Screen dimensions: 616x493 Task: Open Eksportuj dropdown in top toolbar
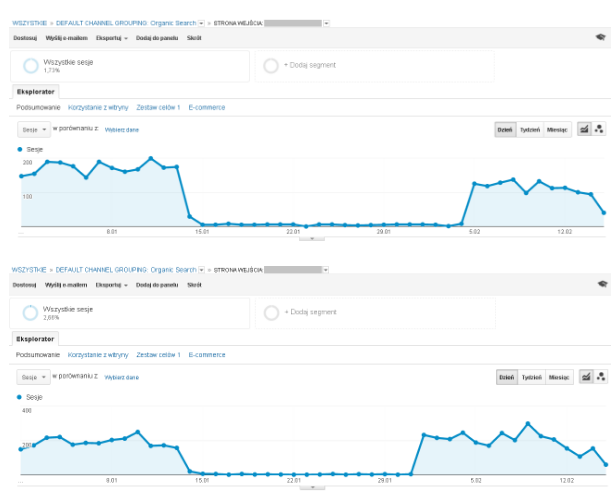[x=112, y=38]
